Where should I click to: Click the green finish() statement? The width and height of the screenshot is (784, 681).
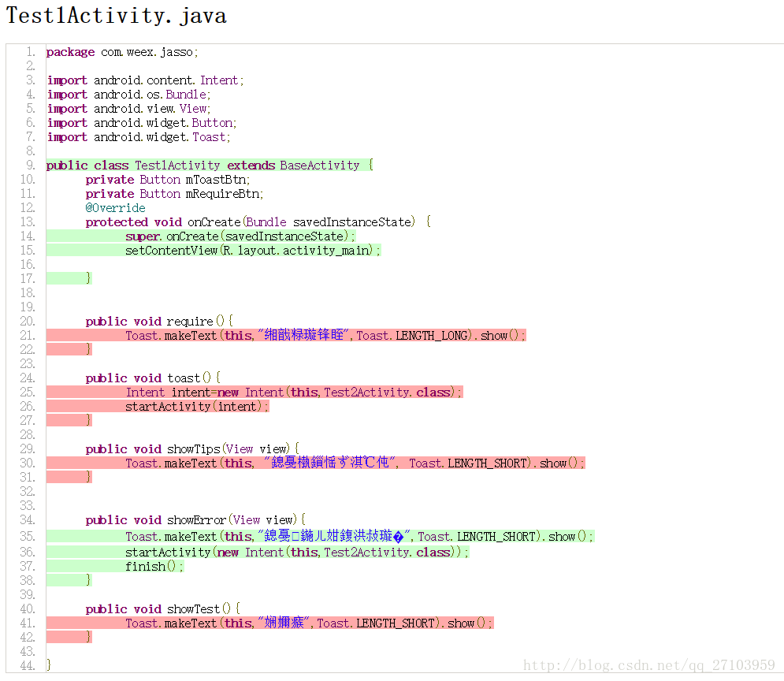pyautogui.click(x=154, y=567)
